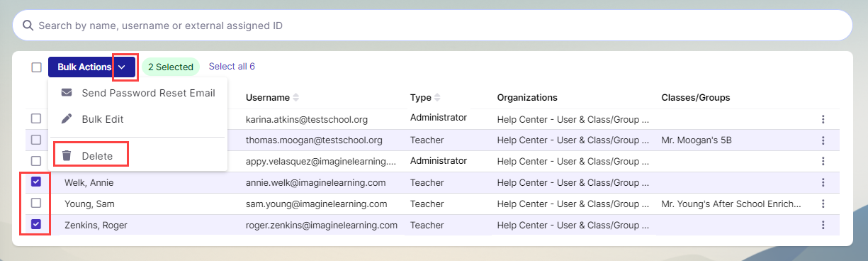868x261 pixels.
Task: Click annie.welk@imaginelearning.com username
Action: click(x=315, y=182)
